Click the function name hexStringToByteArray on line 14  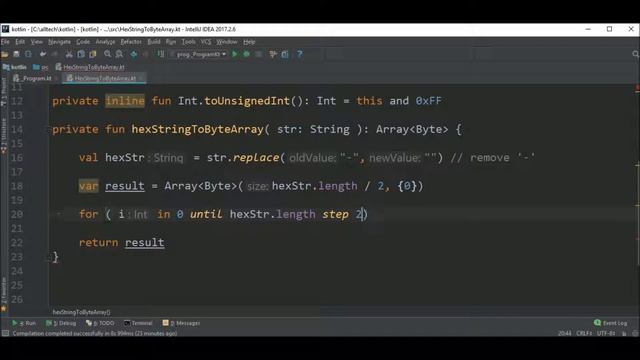pos(197,129)
